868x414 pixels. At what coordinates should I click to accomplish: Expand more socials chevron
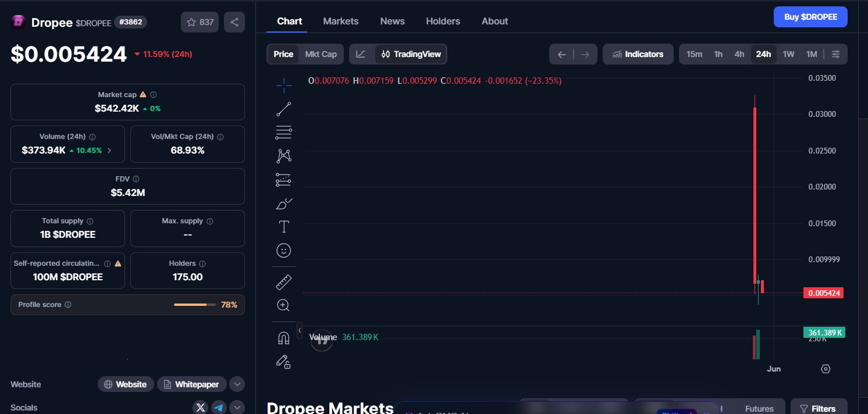237,408
